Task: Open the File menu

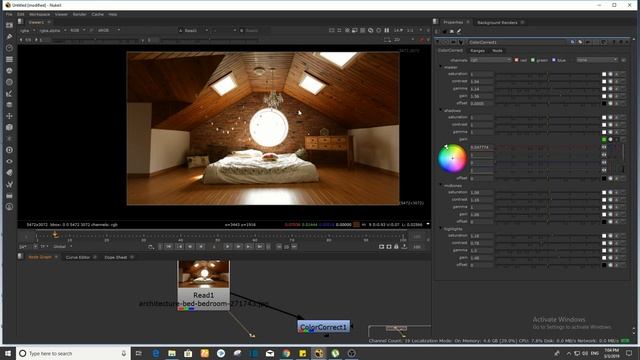Action: tap(9, 14)
